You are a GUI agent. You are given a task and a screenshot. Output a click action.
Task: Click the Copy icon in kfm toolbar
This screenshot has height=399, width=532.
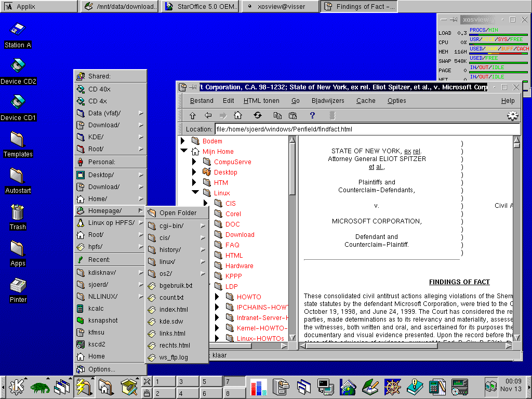pyautogui.click(x=277, y=116)
